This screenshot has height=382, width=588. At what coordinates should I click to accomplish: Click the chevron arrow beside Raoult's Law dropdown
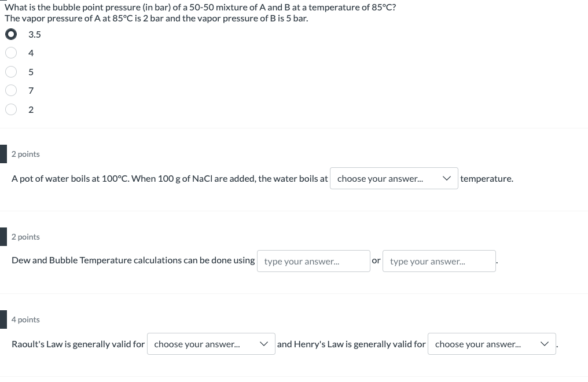coord(264,344)
